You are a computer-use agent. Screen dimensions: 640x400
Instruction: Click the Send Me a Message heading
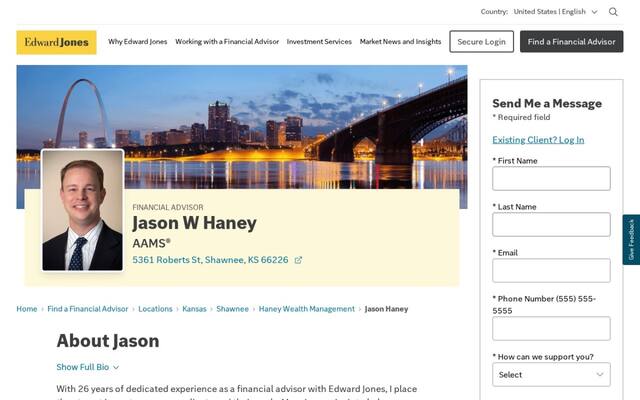pos(547,103)
